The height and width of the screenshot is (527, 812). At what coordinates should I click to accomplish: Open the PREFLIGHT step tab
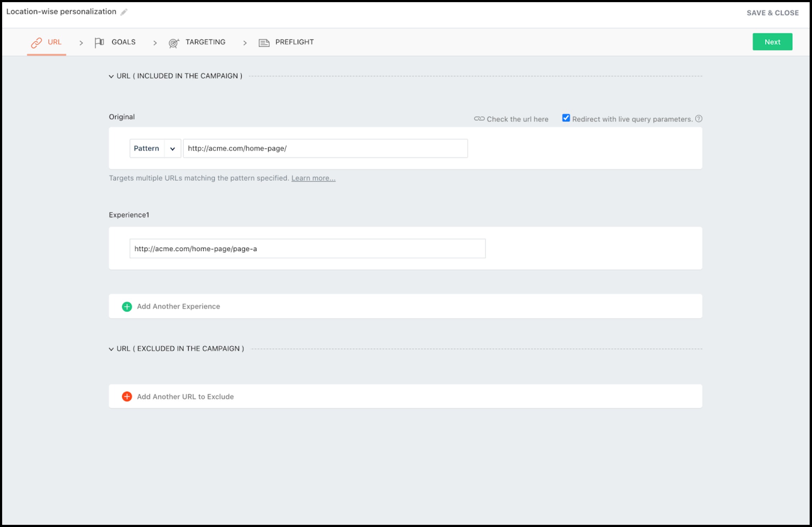[294, 42]
